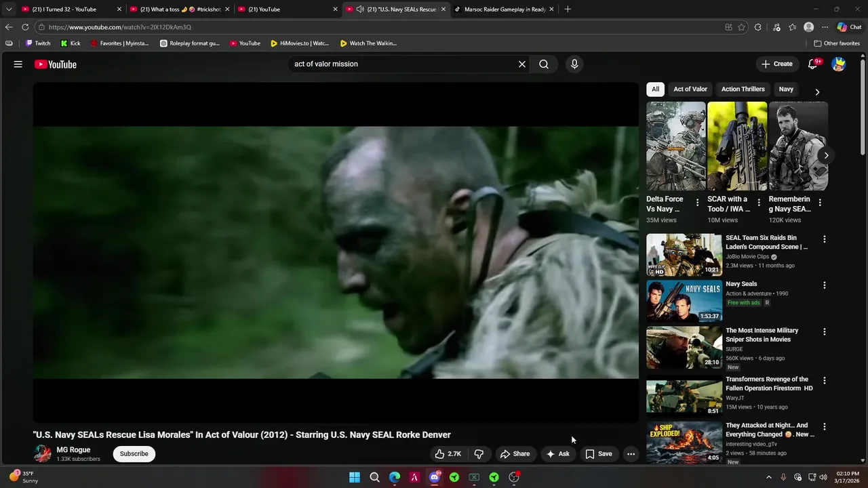
Task: Open options for Transformers Revenge video
Action: (825, 381)
